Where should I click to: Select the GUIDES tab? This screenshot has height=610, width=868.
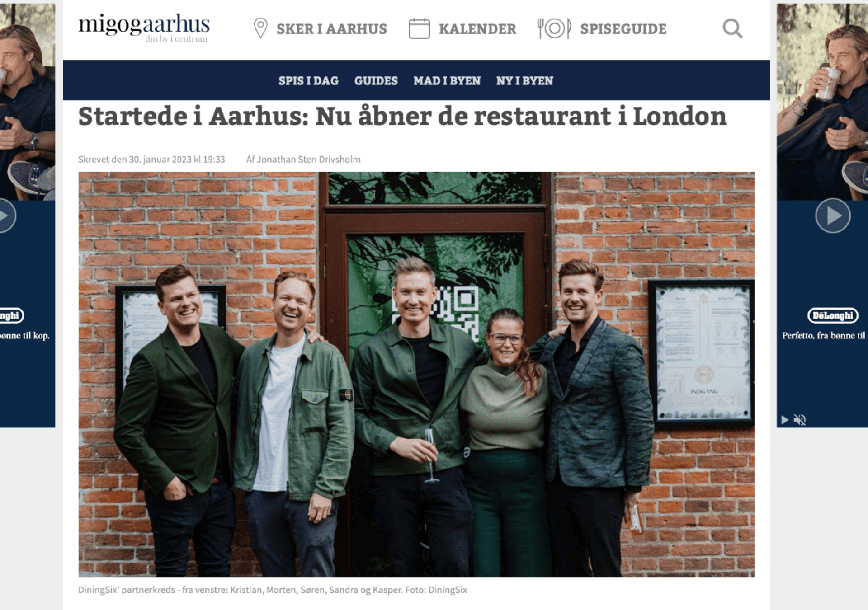tap(376, 80)
